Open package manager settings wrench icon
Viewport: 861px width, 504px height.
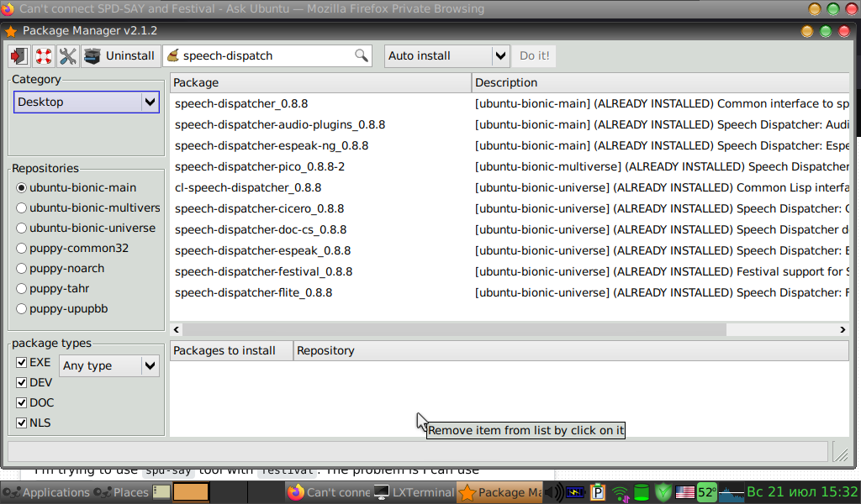(x=67, y=56)
